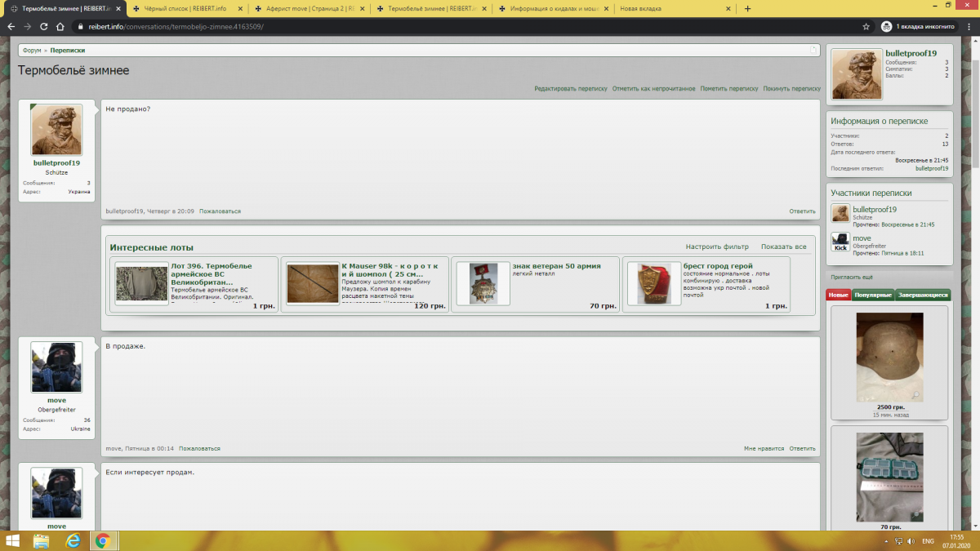Switch to the 'Аферист move' browser tab
Image resolution: width=980 pixels, height=551 pixels.
(x=310, y=8)
